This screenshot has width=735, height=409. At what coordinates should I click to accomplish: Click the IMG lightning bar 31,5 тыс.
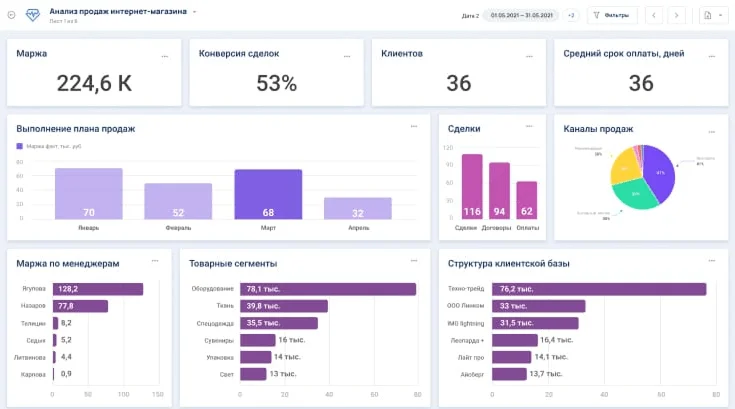535,323
